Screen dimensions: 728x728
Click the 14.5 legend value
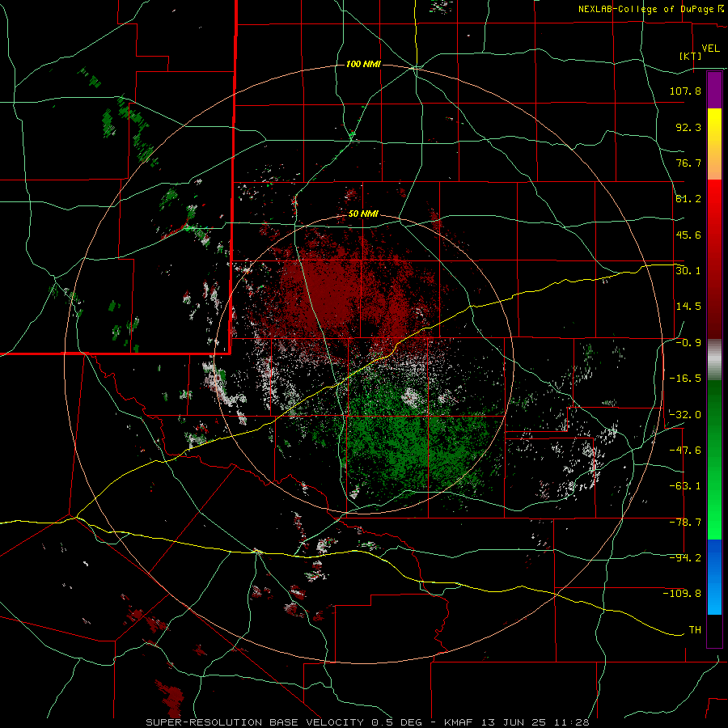tap(688, 307)
